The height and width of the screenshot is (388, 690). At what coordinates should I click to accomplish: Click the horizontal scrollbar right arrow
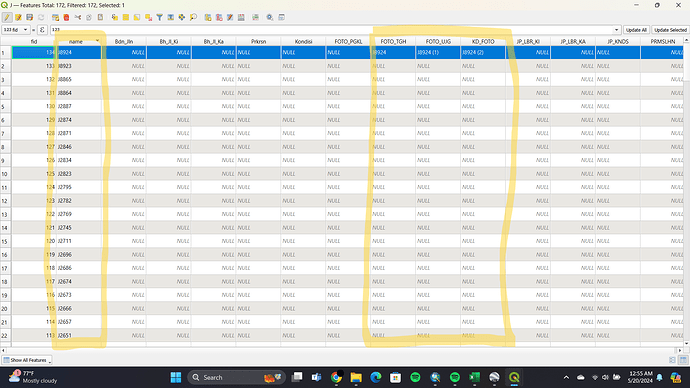pyautogui.click(x=680, y=350)
